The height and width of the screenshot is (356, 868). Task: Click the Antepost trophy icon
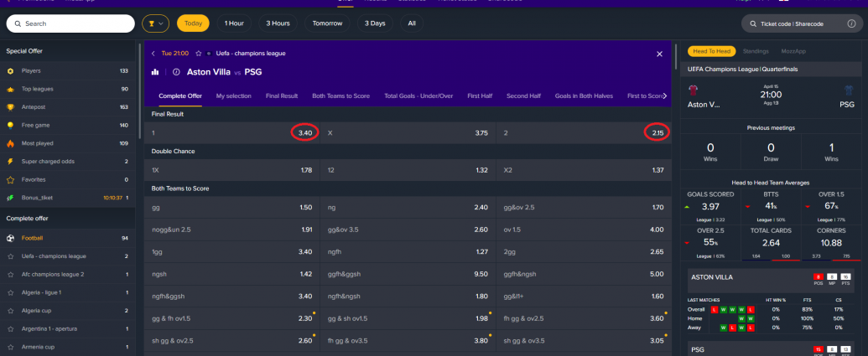(x=10, y=107)
